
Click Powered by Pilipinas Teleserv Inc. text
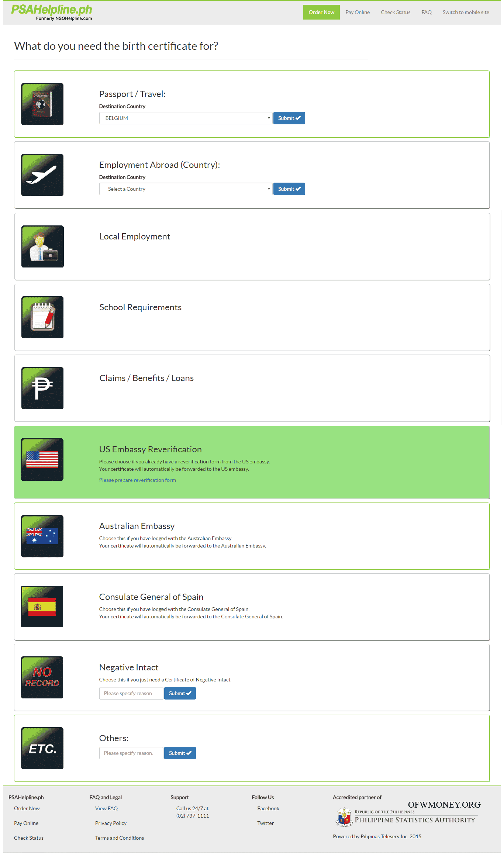click(x=377, y=836)
